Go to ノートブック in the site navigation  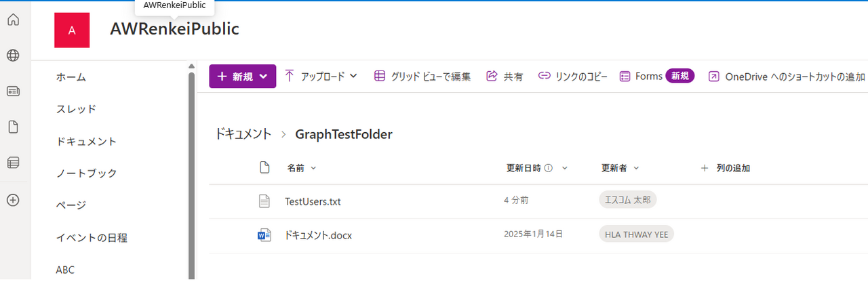coord(86,173)
